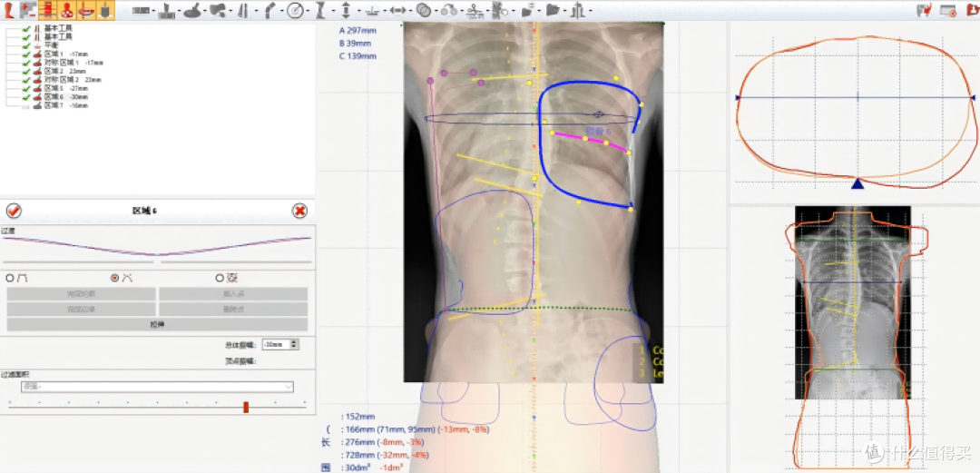Select the vertical double-arrow tool
The width and height of the screenshot is (980, 473).
point(346,10)
